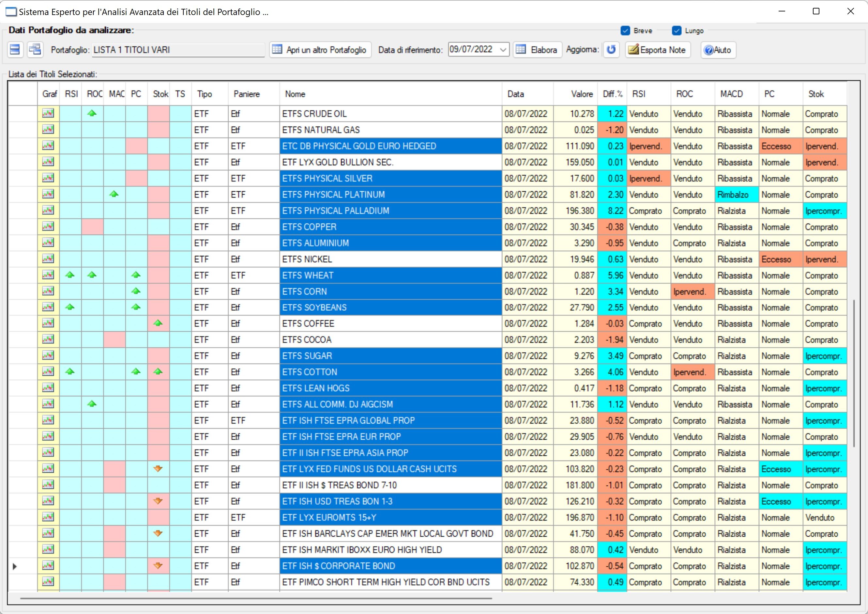Image resolution: width=868 pixels, height=614 pixels.
Task: Toggle the Lungo checkbox
Action: (x=677, y=31)
